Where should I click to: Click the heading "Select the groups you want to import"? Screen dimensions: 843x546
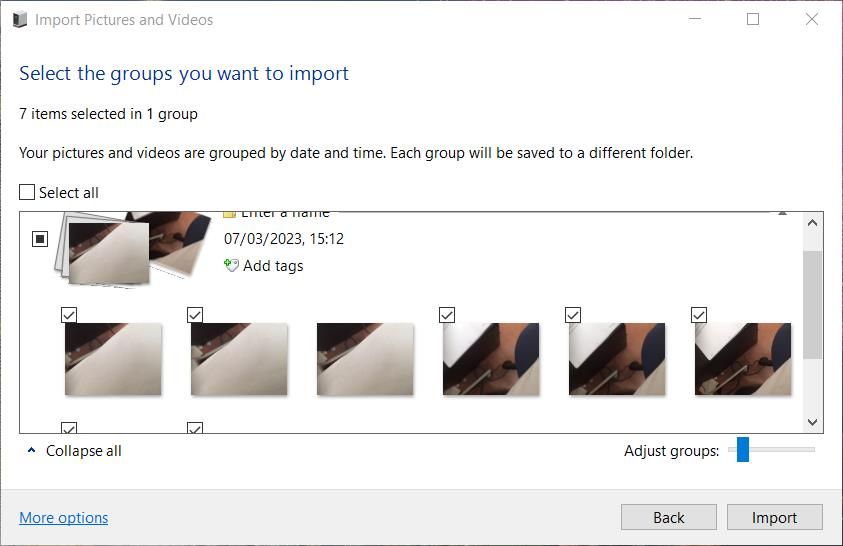[x=184, y=74]
